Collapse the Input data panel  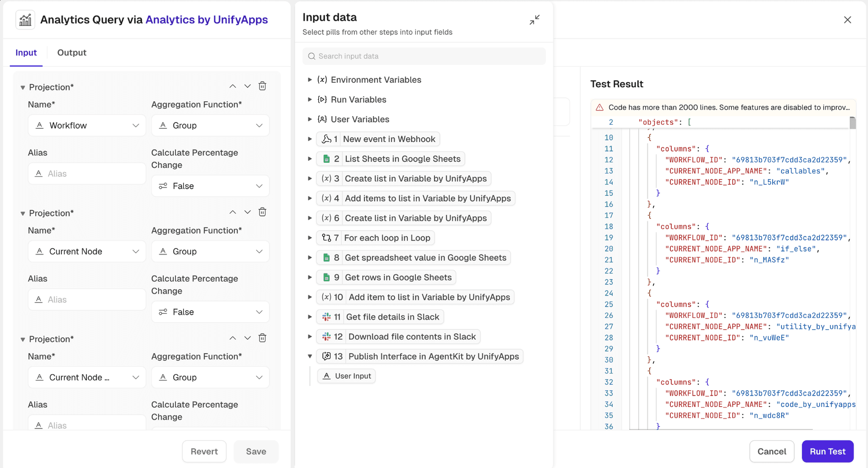coord(534,20)
